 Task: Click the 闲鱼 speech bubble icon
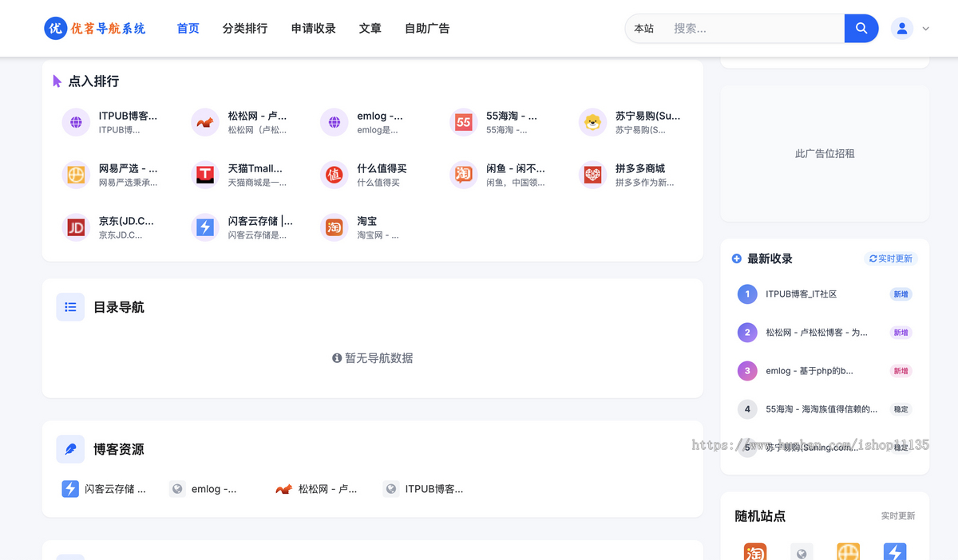click(x=464, y=175)
